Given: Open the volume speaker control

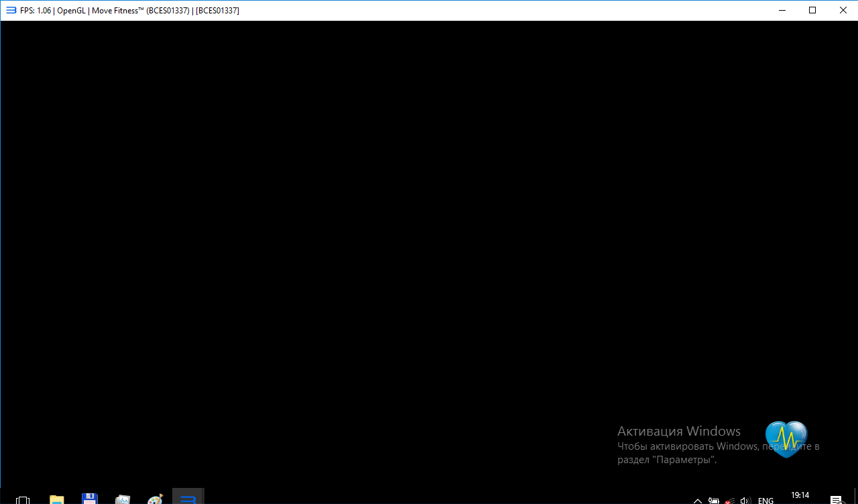Looking at the screenshot, I should tap(745, 500).
